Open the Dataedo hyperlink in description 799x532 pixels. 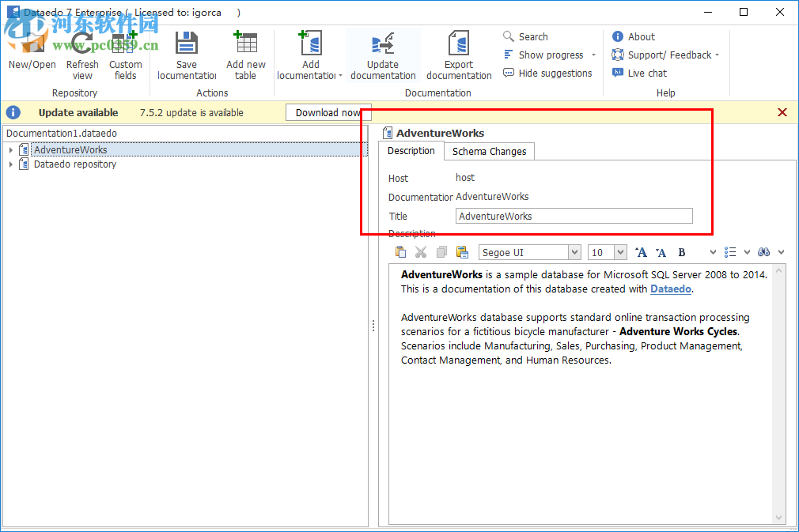tap(671, 289)
